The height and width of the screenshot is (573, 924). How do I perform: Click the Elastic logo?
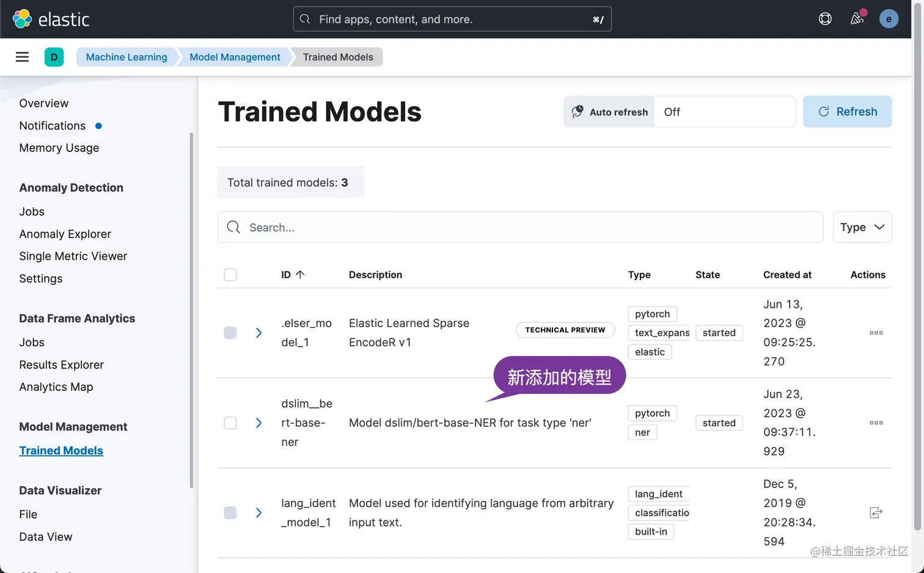51,19
